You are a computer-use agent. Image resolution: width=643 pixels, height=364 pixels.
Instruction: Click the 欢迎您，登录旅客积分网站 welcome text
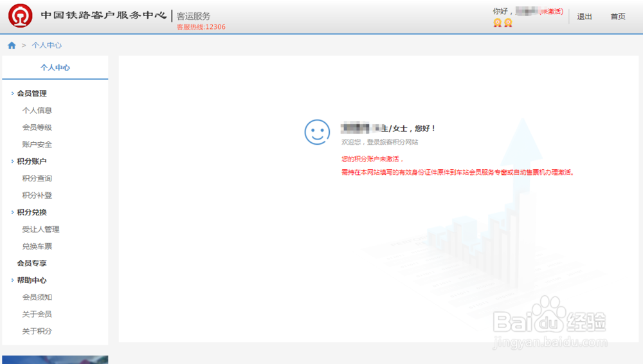click(x=380, y=142)
